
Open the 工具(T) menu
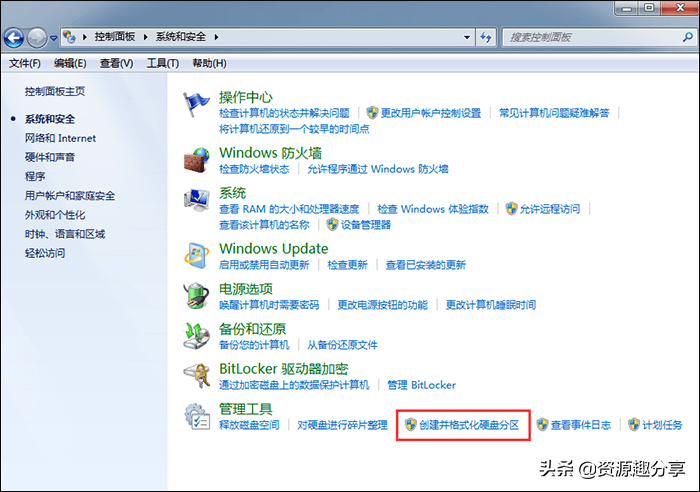click(x=163, y=63)
